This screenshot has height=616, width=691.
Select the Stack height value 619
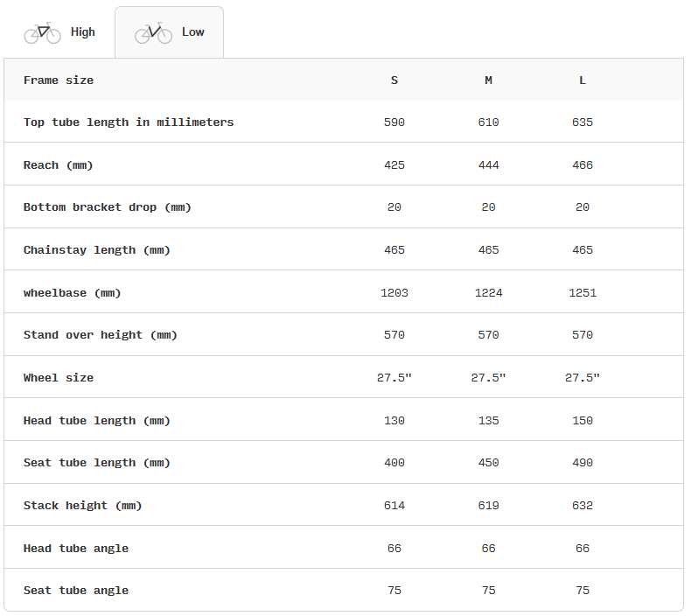488,506
